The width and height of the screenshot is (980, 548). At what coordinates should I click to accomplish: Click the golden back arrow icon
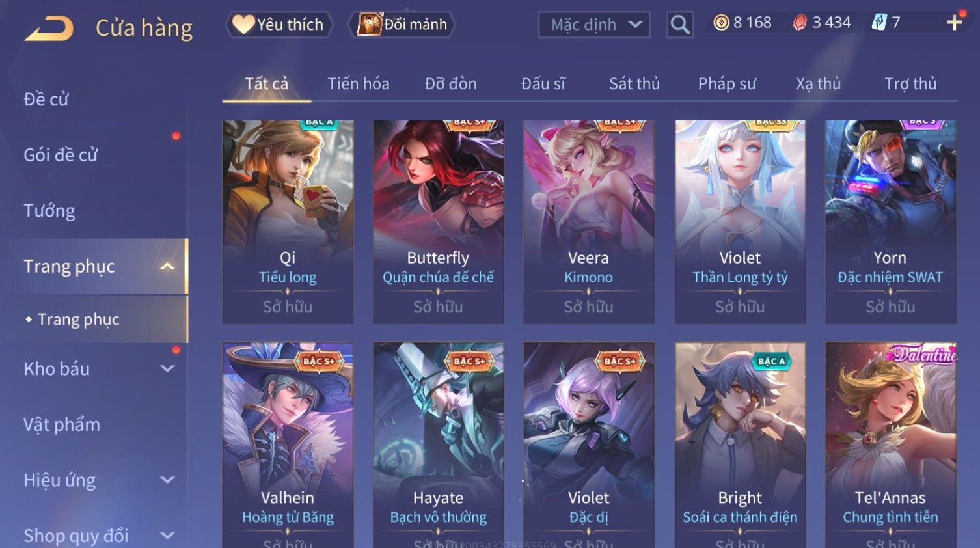click(49, 29)
